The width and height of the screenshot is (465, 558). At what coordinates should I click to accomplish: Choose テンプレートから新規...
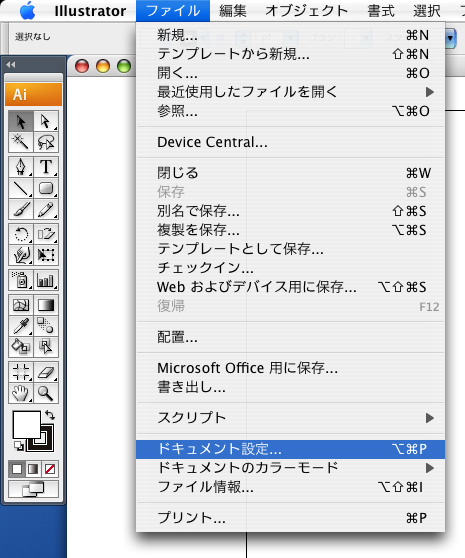point(290,54)
